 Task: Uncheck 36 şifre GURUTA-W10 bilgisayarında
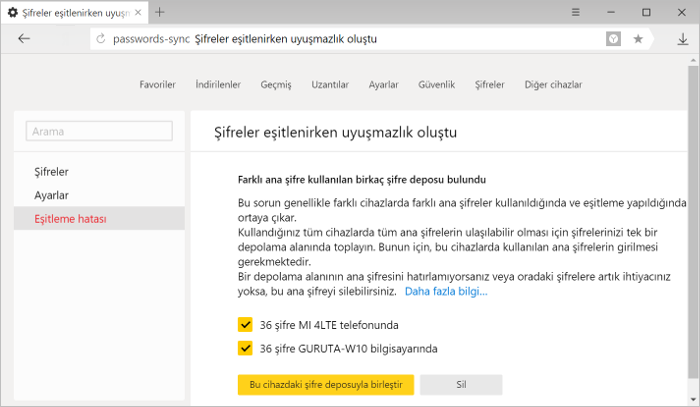click(x=245, y=348)
